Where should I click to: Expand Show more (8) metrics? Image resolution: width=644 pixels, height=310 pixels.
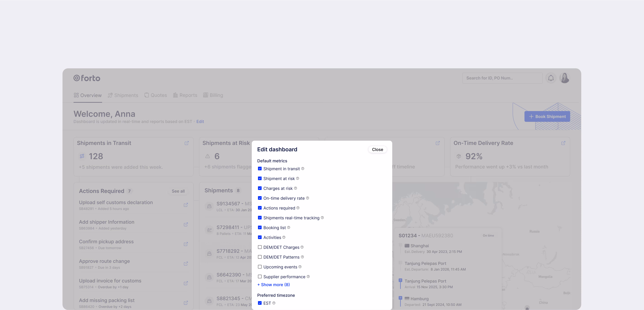click(274, 285)
